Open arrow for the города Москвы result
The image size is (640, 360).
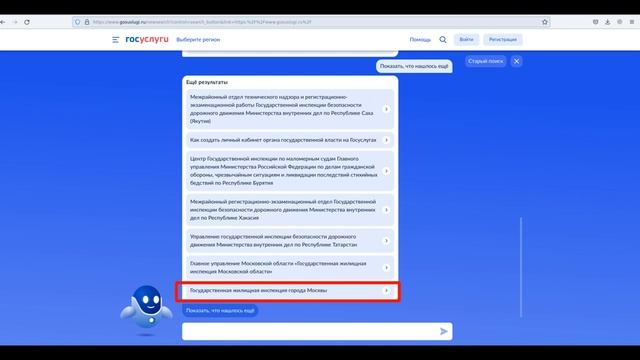point(386,291)
